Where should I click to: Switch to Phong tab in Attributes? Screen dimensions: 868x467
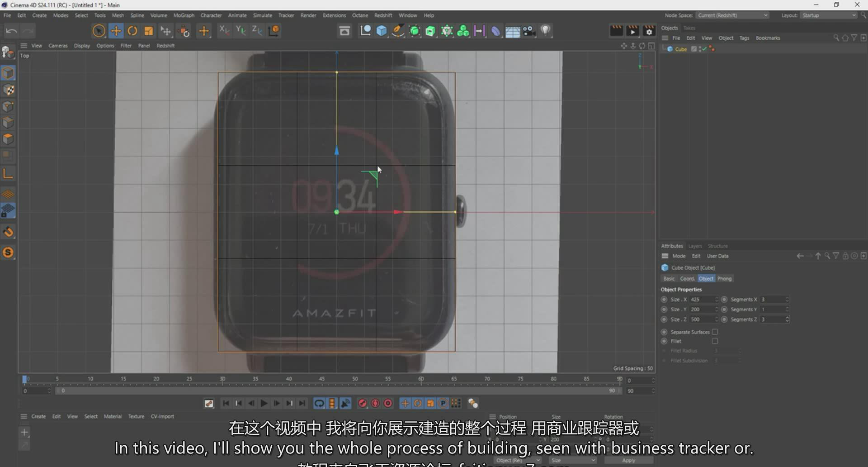pos(724,279)
